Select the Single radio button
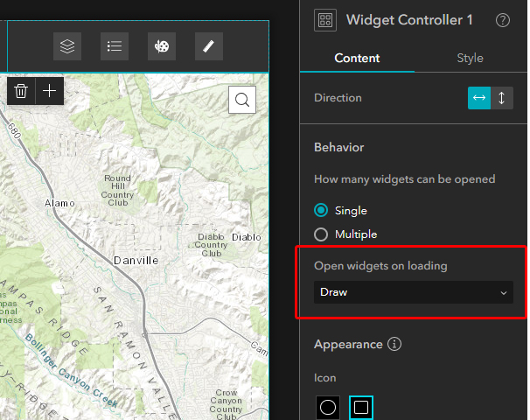The height and width of the screenshot is (420, 530). coord(321,210)
